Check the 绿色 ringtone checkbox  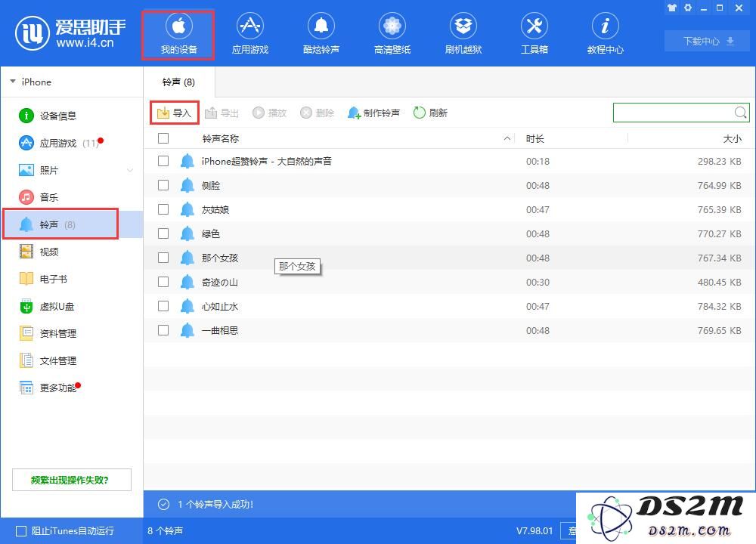163,233
